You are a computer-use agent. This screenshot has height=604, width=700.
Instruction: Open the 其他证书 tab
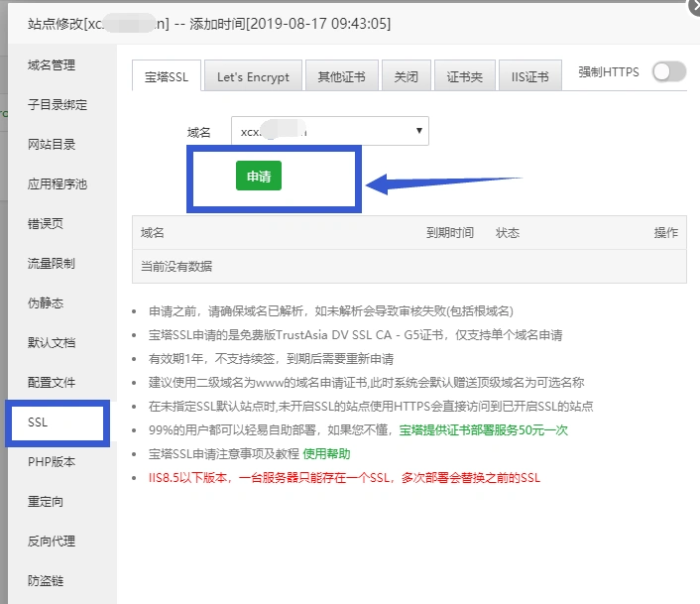(x=341, y=76)
